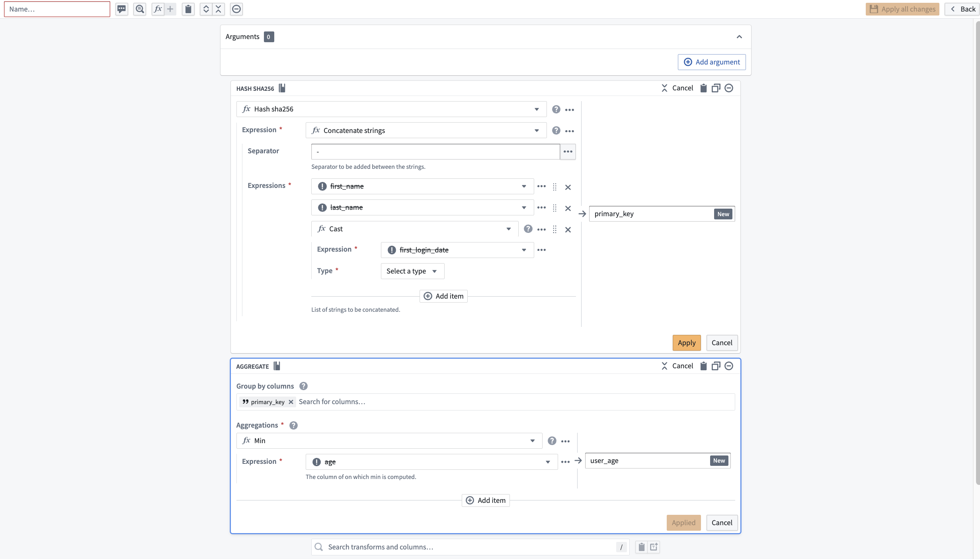The width and height of the screenshot is (980, 559).
Task: Open the Min aggregation dropdown
Action: [x=389, y=441]
